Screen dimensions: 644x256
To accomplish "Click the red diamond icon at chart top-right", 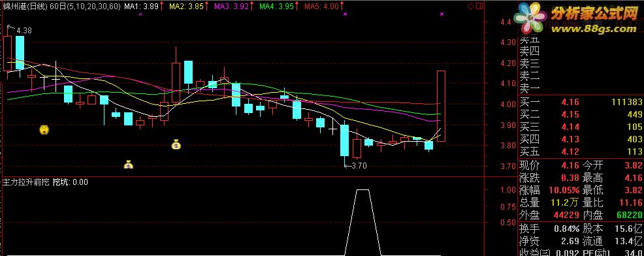I will pos(470,6).
